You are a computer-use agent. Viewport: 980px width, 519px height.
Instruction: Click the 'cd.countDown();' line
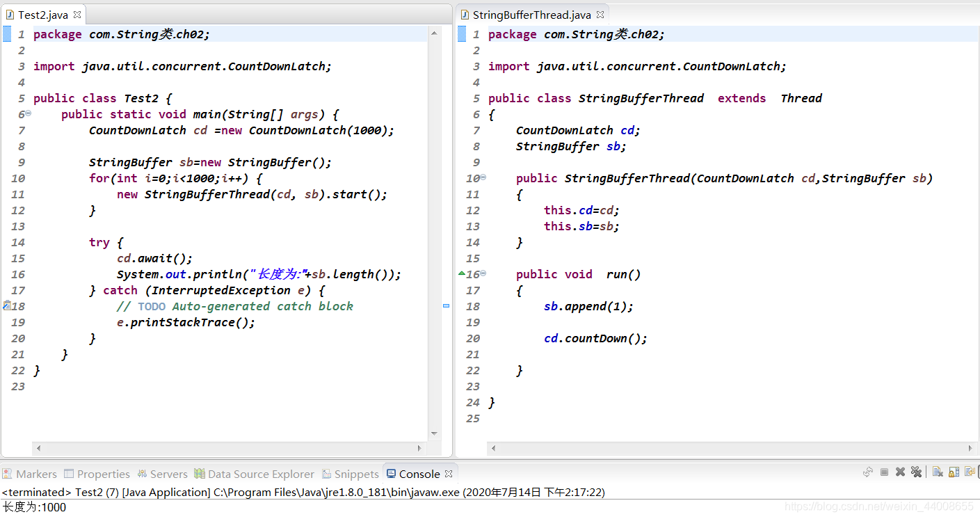coord(595,338)
